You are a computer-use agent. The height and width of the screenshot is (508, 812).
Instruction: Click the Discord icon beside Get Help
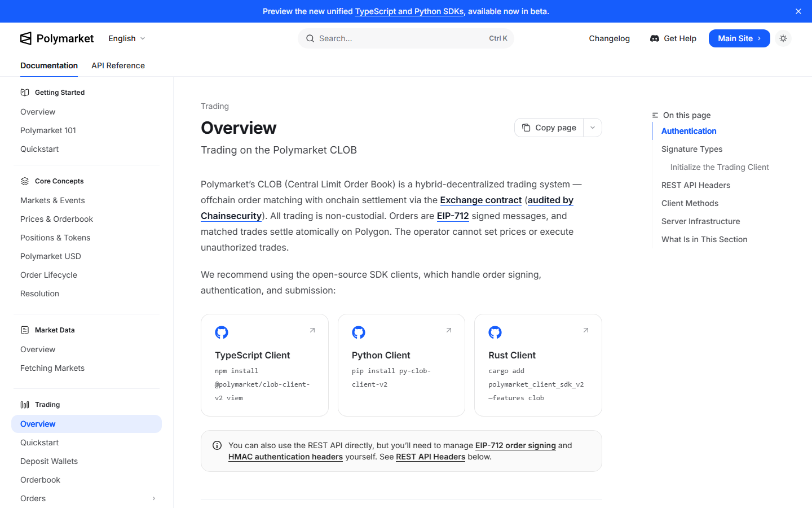655,38
